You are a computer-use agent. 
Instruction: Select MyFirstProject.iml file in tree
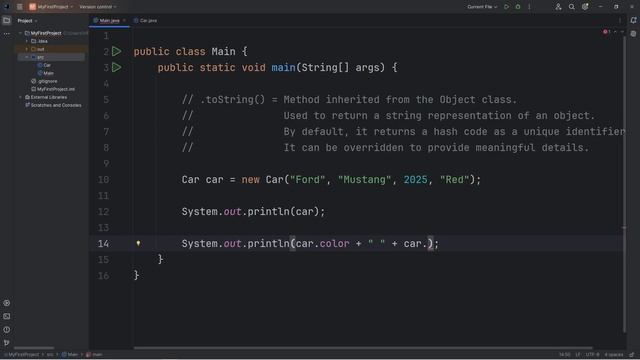(x=53, y=89)
